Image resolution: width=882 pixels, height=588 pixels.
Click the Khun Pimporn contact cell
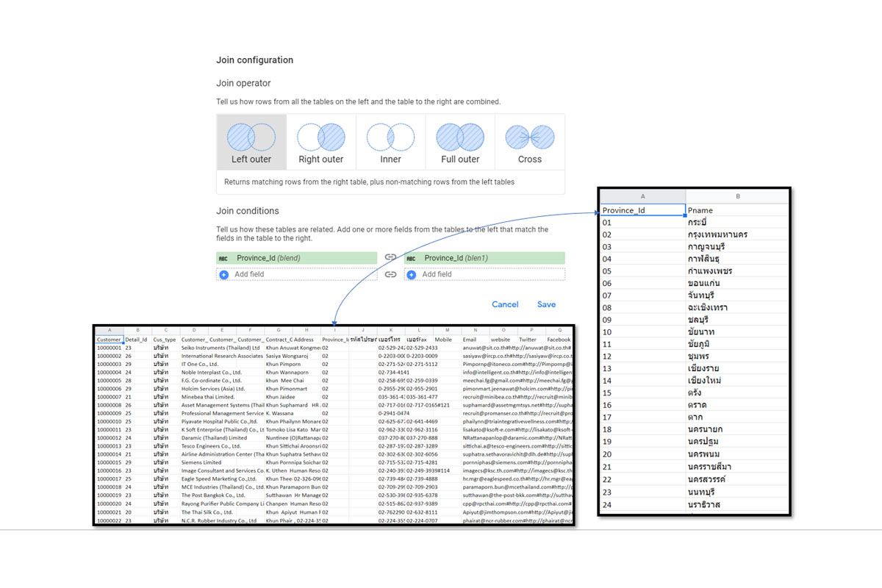(284, 364)
